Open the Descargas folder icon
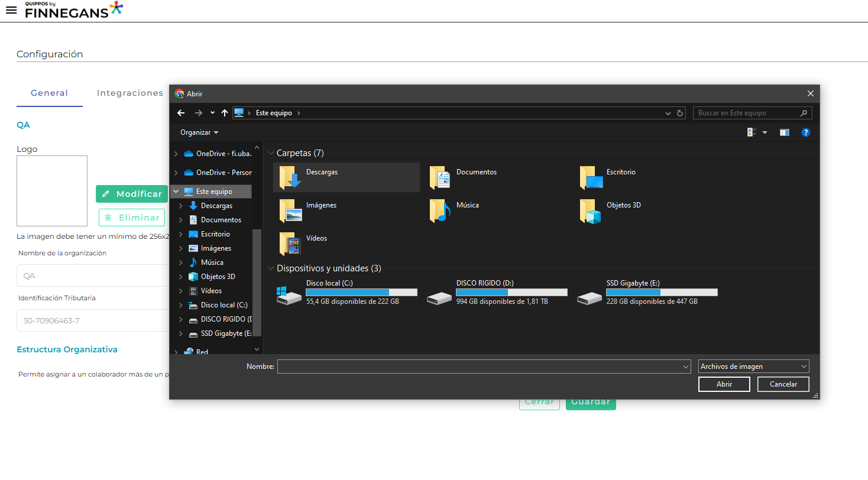The width and height of the screenshot is (868, 480). click(290, 177)
